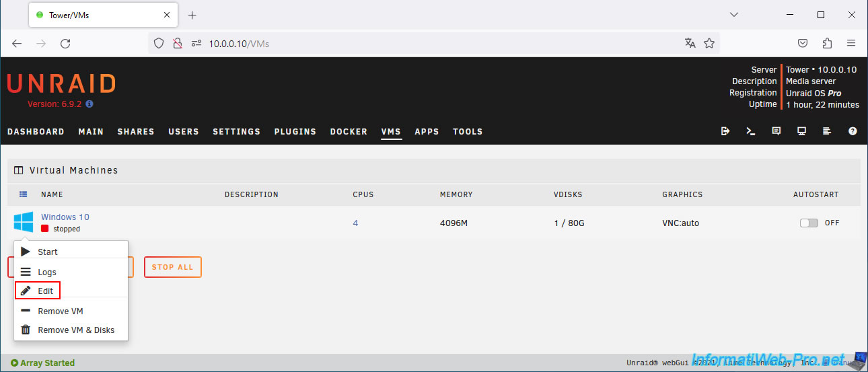868x372 pixels.
Task: Click the insecure connection lock icon
Action: (x=178, y=43)
